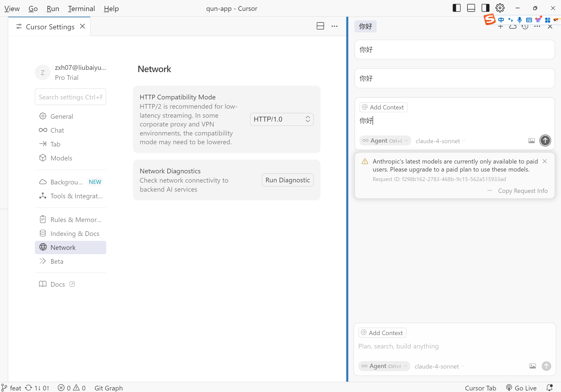
Task: Dismiss the Anthropic models warning
Action: pyautogui.click(x=545, y=161)
